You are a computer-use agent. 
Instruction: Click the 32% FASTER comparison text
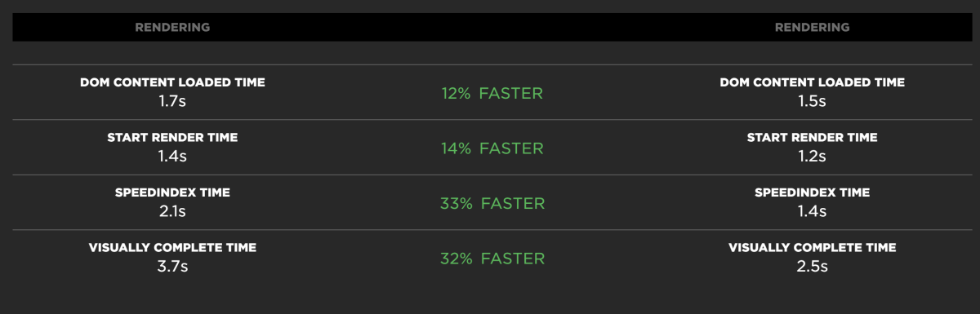492,259
